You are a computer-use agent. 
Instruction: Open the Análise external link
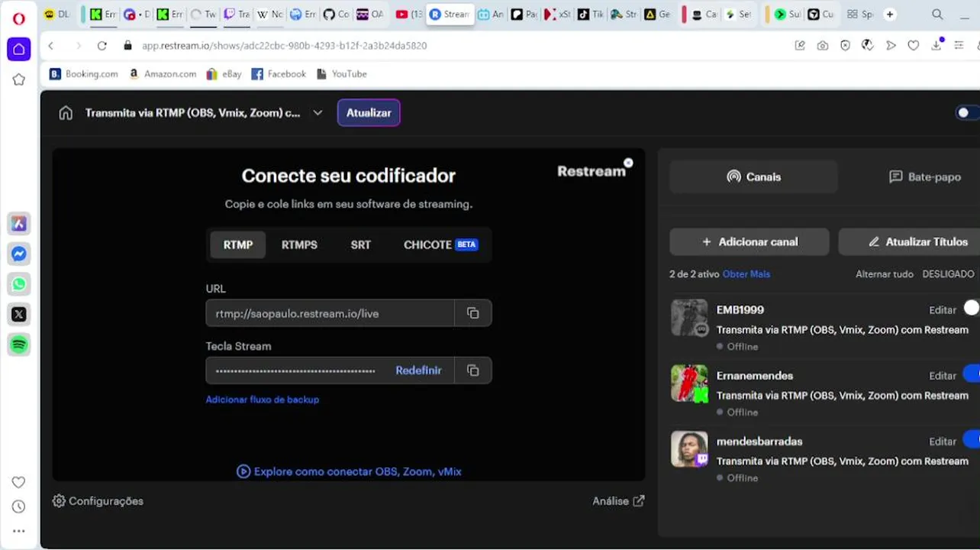pos(618,501)
